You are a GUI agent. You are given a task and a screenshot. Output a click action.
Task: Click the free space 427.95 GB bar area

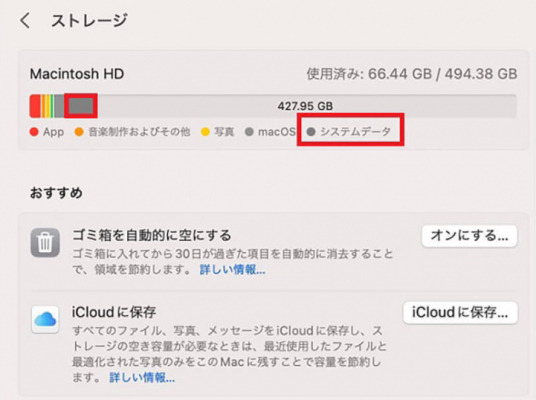307,106
